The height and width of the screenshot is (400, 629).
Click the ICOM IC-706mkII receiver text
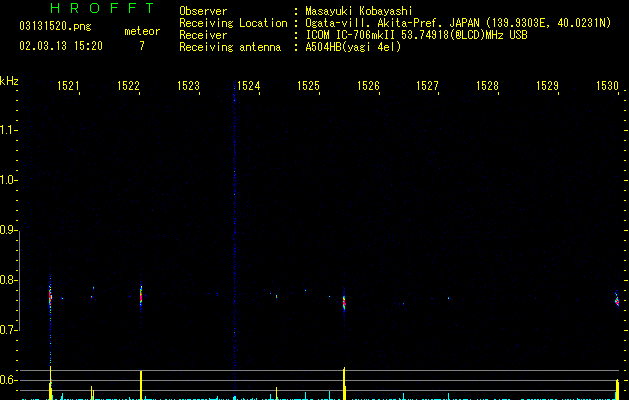pyautogui.click(x=416, y=35)
